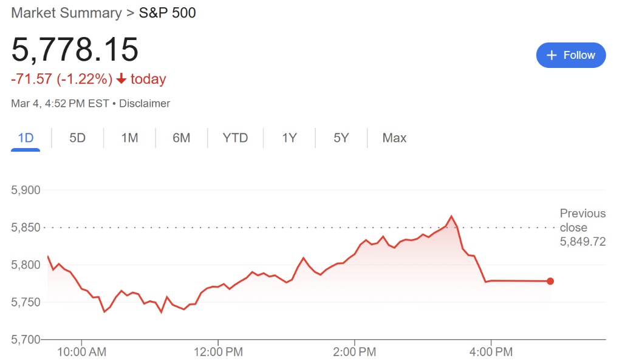Image resolution: width=622 pixels, height=364 pixels.
Task: Open the Disclaimer link
Action: (145, 103)
